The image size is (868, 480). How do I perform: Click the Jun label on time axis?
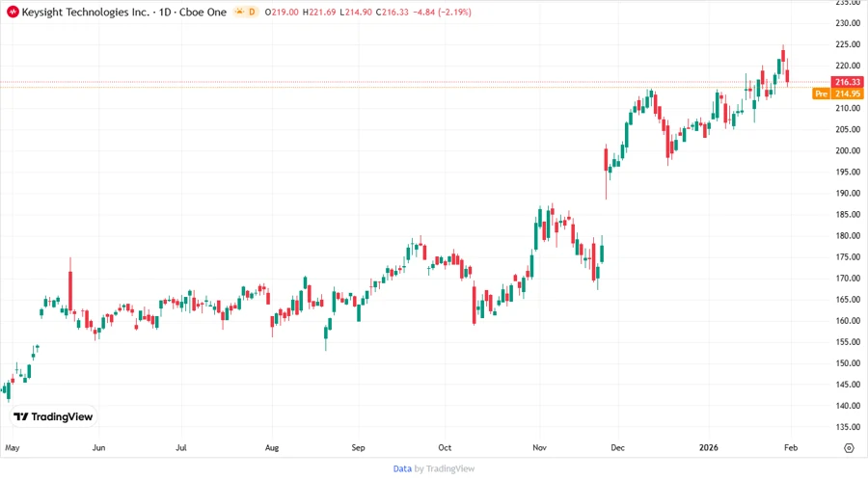pos(98,448)
